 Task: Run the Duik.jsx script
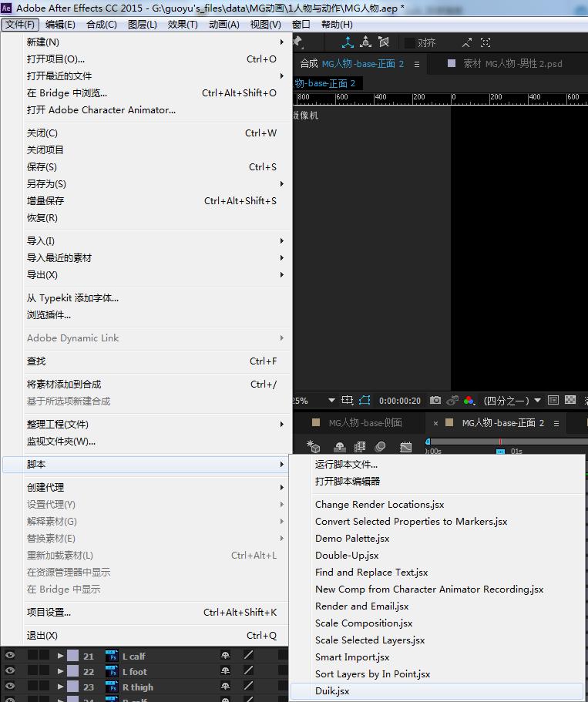coord(437,690)
